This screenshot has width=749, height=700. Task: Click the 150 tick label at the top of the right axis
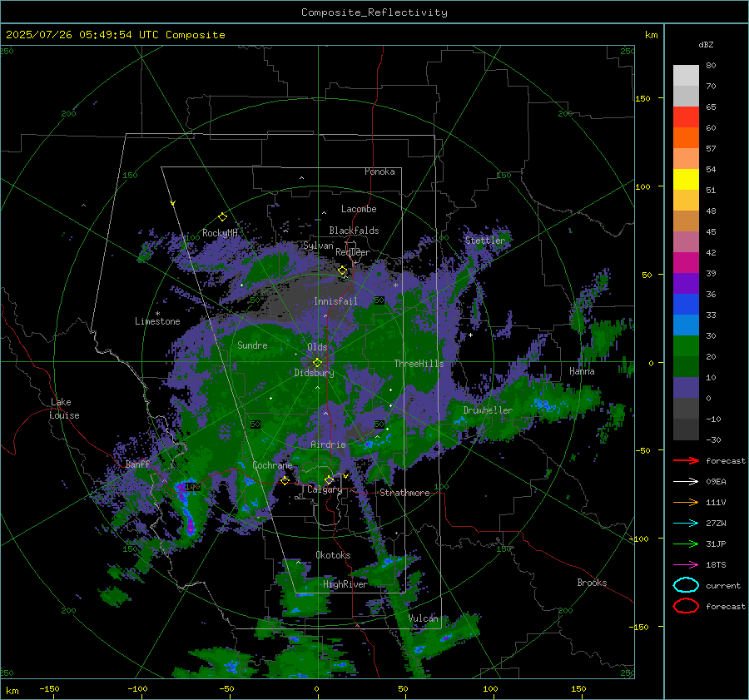(x=642, y=98)
